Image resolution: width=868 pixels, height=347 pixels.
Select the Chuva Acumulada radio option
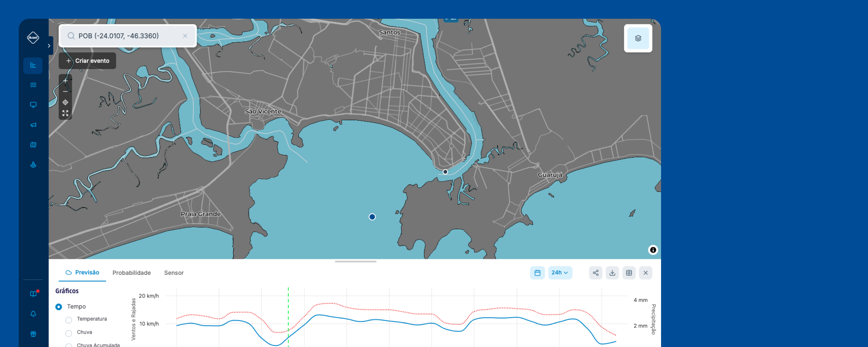(69, 346)
